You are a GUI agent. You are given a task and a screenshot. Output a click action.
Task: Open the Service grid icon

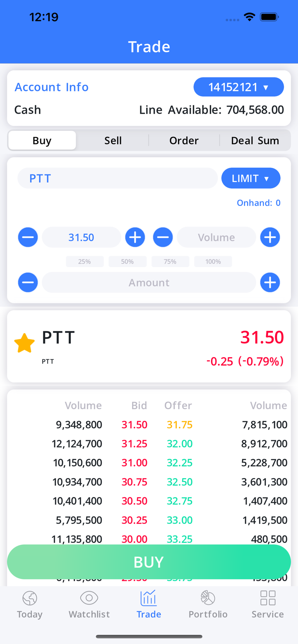[268, 598]
